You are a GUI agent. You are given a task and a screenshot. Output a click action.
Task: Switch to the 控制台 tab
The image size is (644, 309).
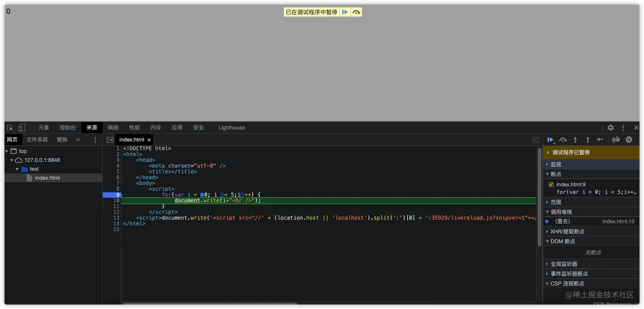point(68,127)
